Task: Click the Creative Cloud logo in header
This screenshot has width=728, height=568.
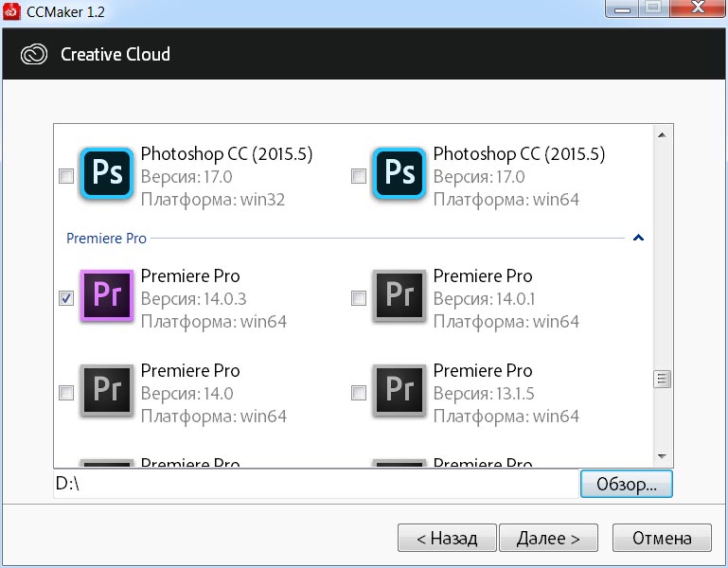Action: [35, 54]
